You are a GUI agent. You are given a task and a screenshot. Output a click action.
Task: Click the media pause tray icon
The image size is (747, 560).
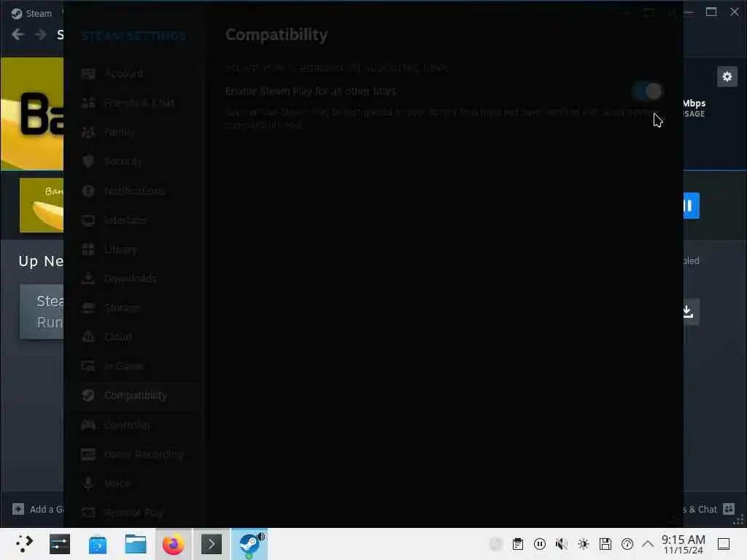click(x=540, y=544)
